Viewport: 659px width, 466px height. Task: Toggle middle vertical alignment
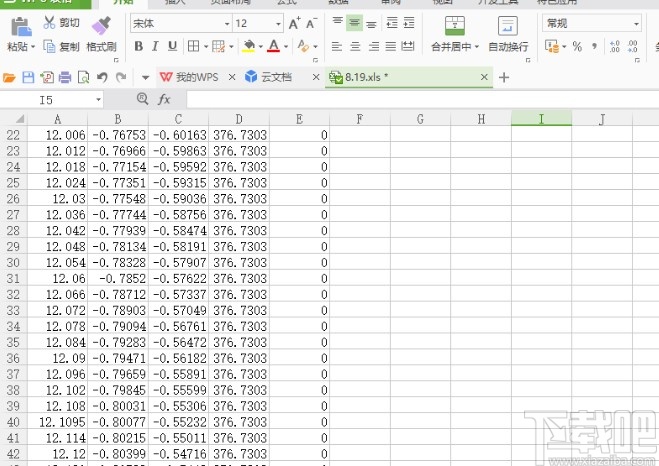coord(354,23)
